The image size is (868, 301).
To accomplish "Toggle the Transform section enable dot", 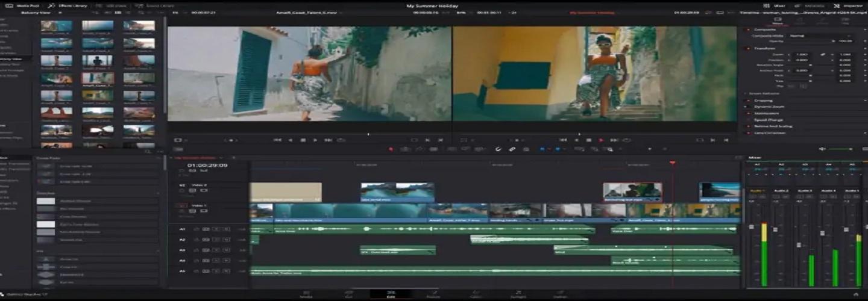I will [x=749, y=48].
